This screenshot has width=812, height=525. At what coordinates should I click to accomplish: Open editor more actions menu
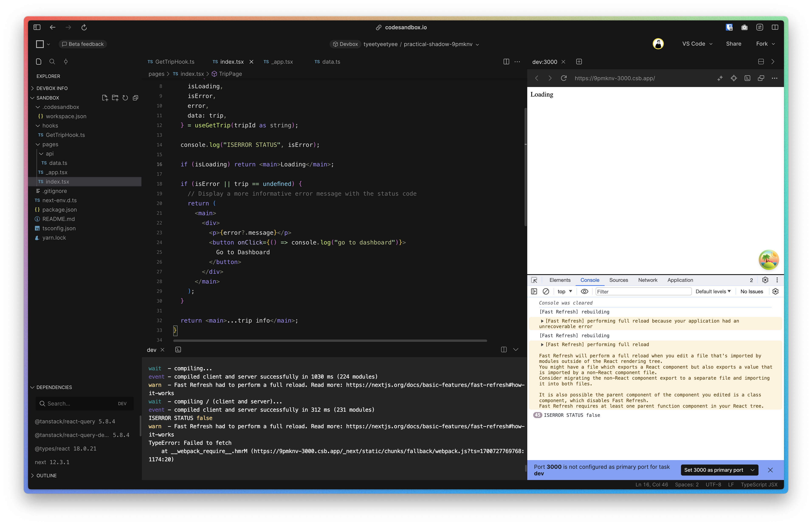click(517, 62)
